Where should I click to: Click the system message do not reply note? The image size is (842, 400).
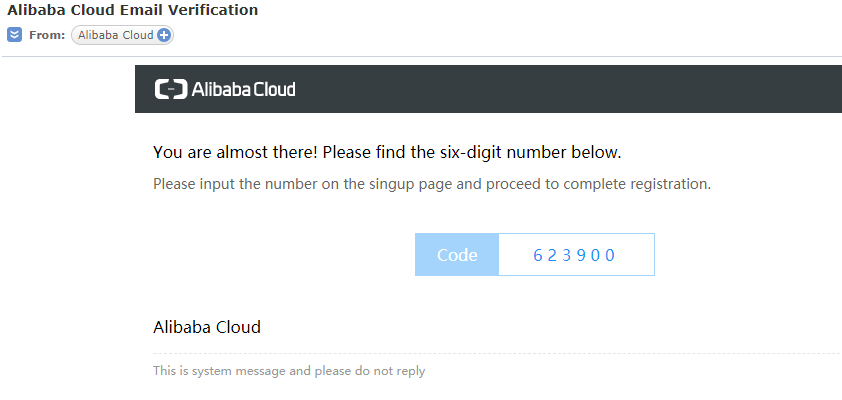289,371
